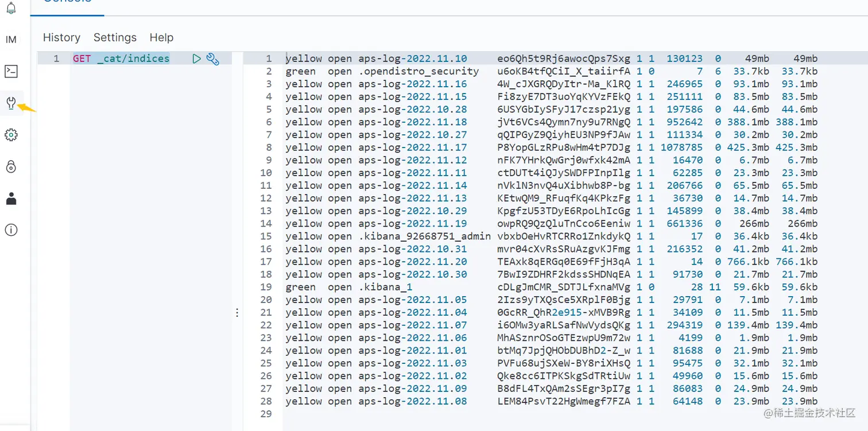The width and height of the screenshot is (868, 431).
Task: Click the aps-log-2022.11.20 index name
Action: [413, 262]
